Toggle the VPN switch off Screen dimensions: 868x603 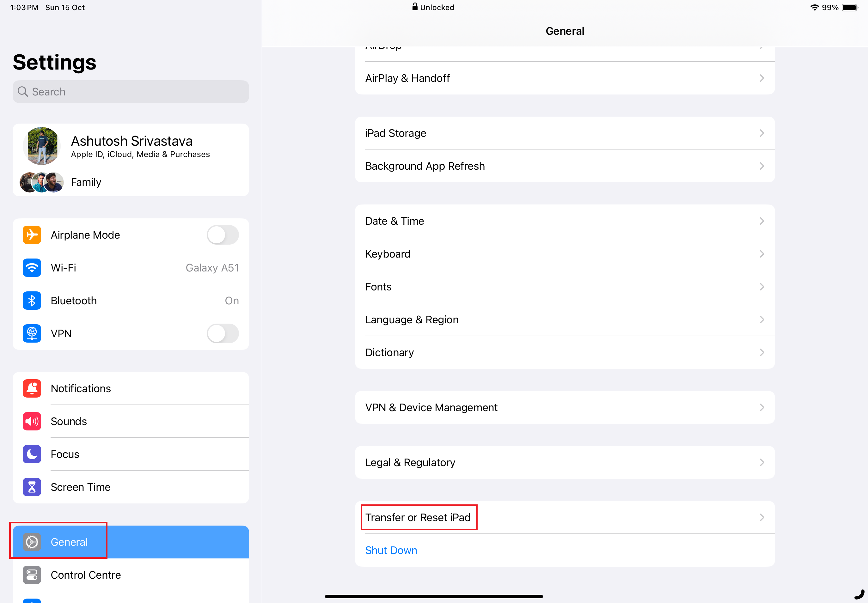click(223, 333)
